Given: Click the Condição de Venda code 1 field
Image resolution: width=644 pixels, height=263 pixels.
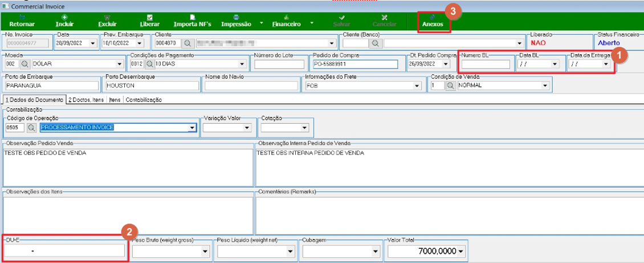Looking at the screenshot, I should pyautogui.click(x=438, y=86).
